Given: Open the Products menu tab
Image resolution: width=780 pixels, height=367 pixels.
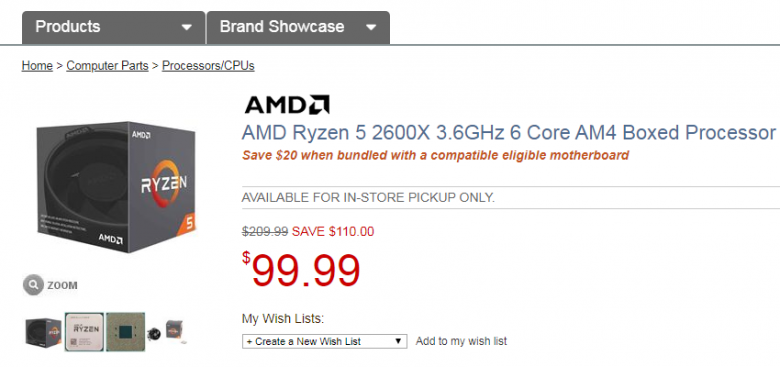Looking at the screenshot, I should click(x=113, y=27).
